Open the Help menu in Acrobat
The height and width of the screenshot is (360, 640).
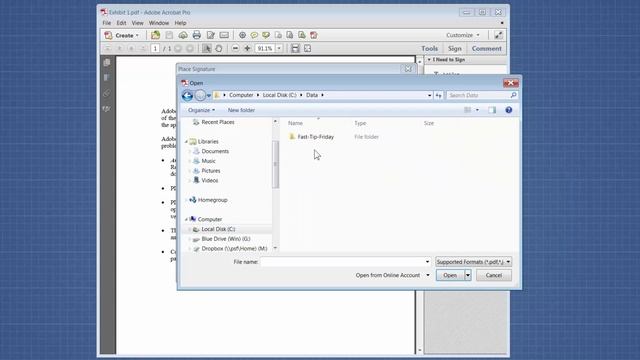point(180,23)
